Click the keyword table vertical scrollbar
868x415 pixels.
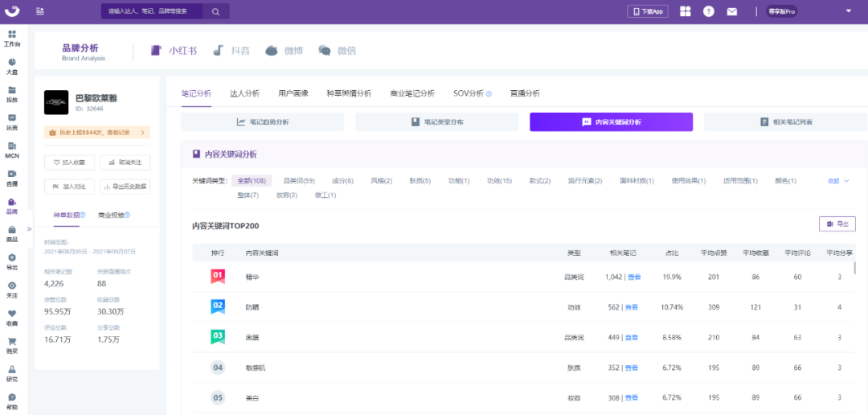(856, 268)
